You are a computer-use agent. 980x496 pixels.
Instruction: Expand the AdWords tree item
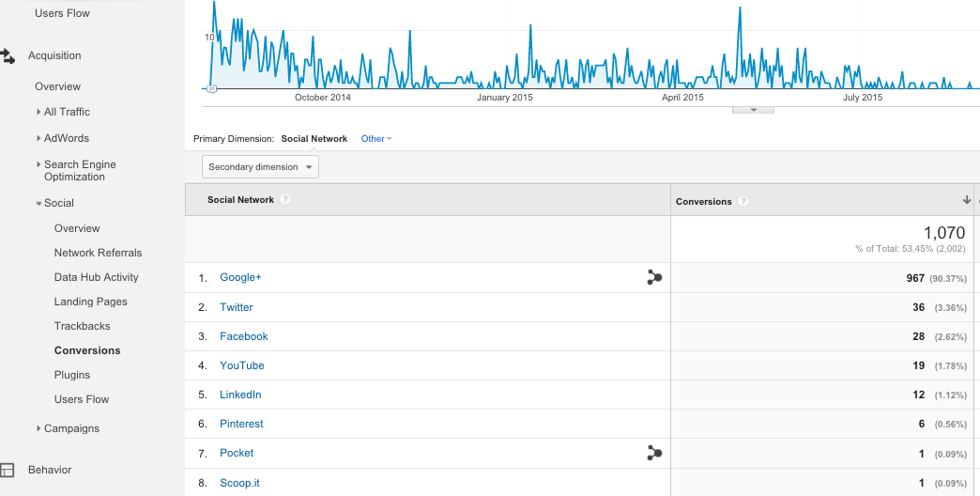click(38, 138)
